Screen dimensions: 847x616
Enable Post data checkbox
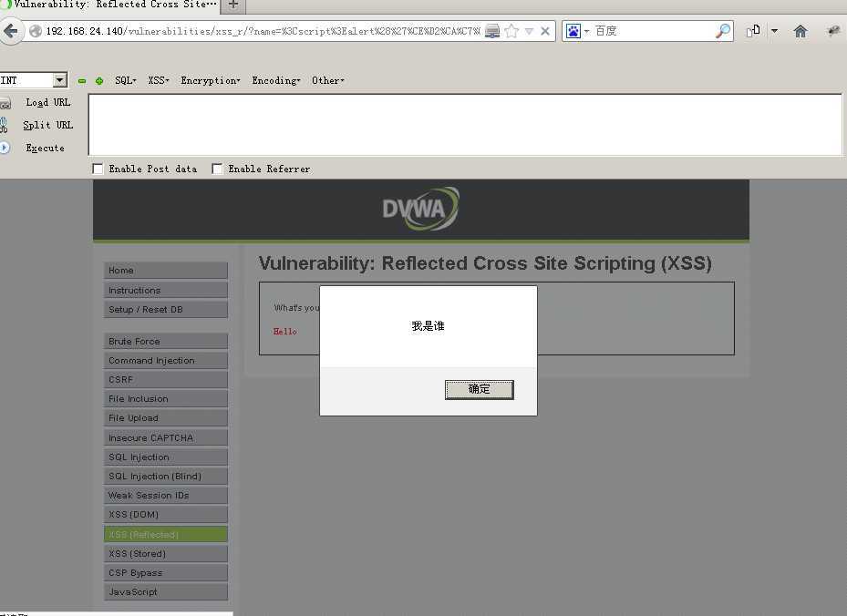(98, 169)
